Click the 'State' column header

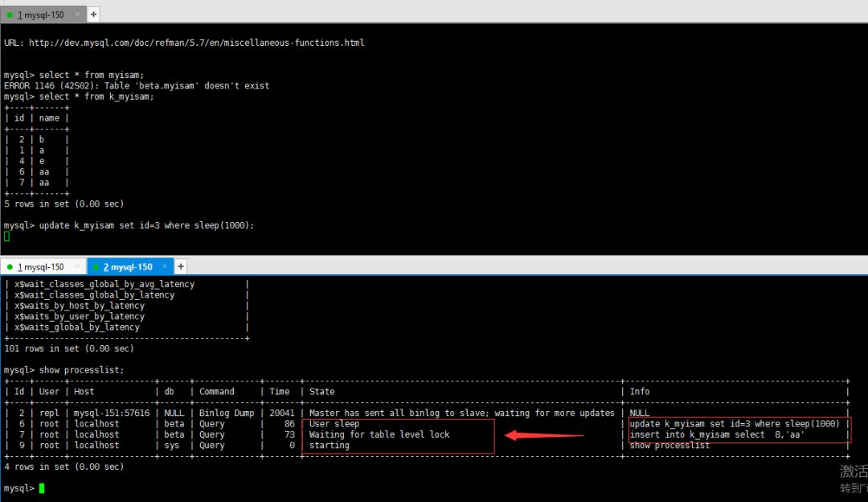pyautogui.click(x=321, y=392)
